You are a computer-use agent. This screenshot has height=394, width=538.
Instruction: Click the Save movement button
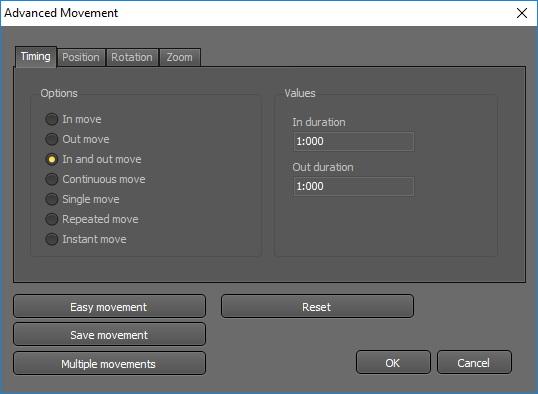click(x=109, y=334)
